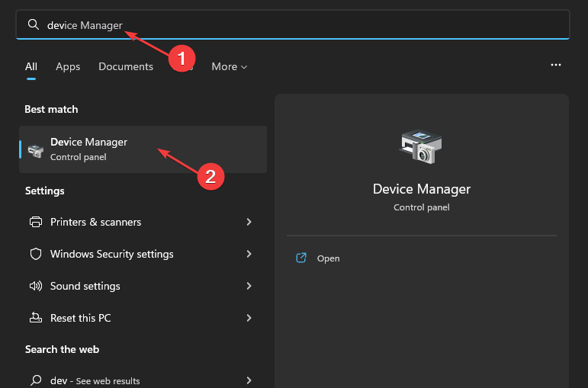The height and width of the screenshot is (388, 588).
Task: Expand Reset this PC chevron
Action: pyautogui.click(x=249, y=318)
